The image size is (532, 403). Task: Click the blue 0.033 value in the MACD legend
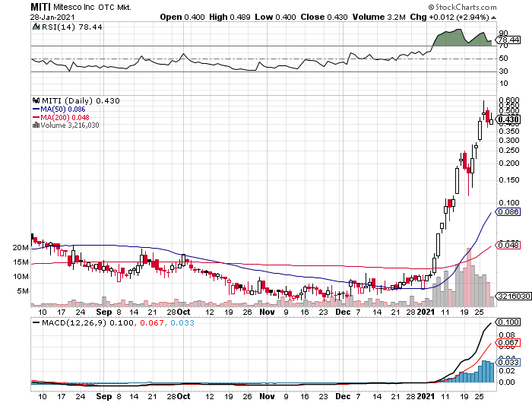[182, 323]
